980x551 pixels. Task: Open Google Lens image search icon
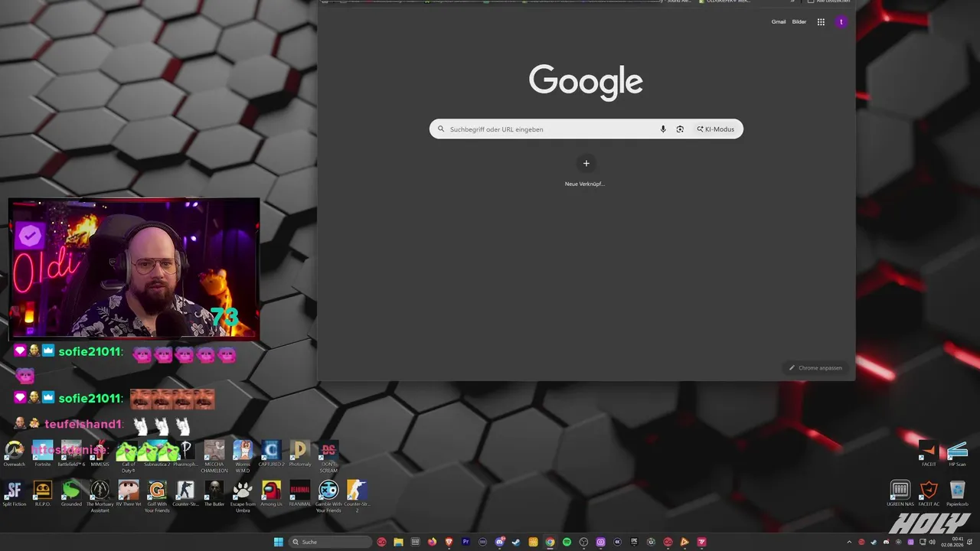pyautogui.click(x=680, y=129)
